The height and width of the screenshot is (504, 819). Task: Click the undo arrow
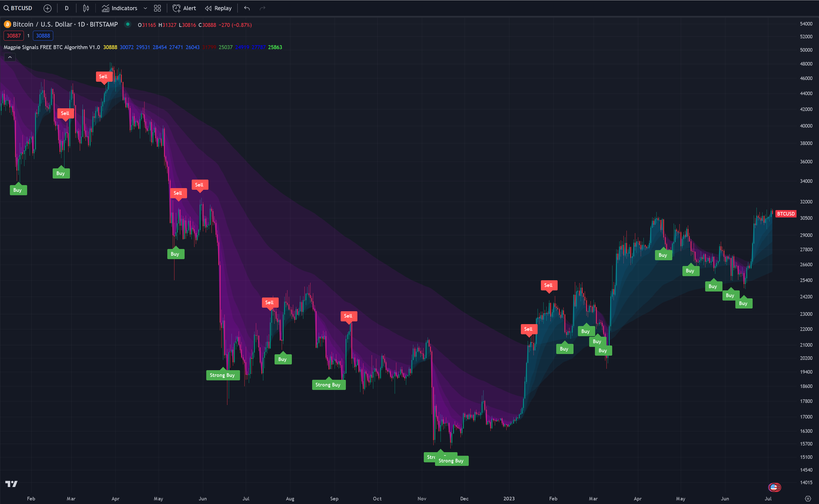[x=247, y=8]
